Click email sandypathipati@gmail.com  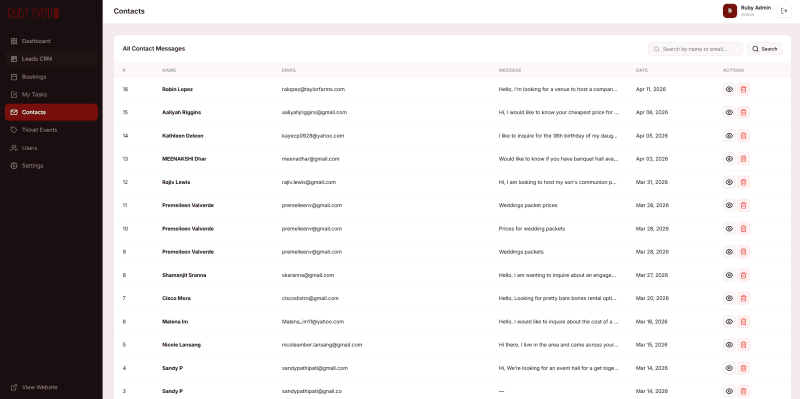click(x=315, y=368)
